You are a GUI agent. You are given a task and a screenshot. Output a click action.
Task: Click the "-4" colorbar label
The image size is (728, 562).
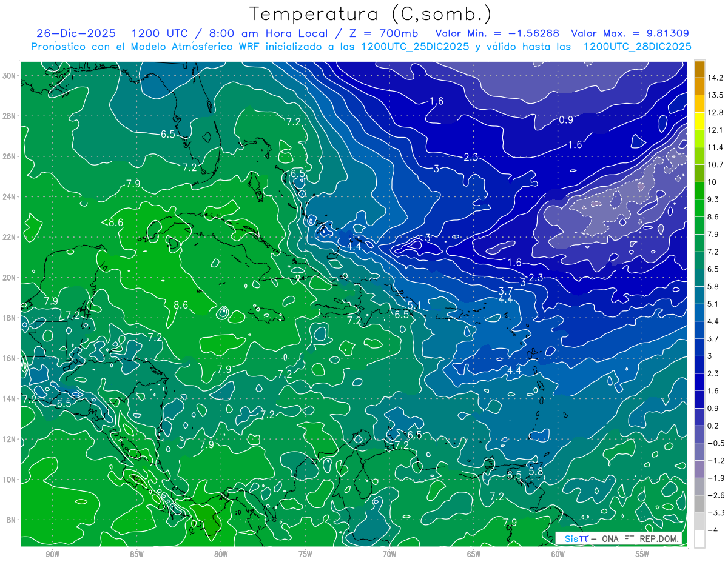pos(712,530)
